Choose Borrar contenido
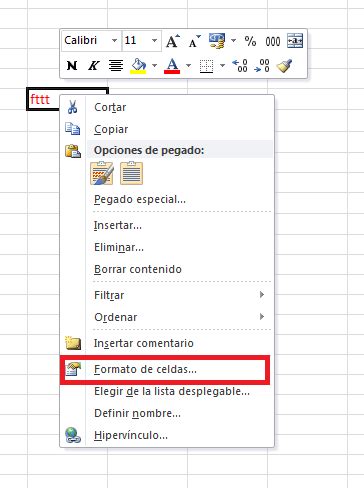This screenshot has width=364, height=488. coord(167,269)
